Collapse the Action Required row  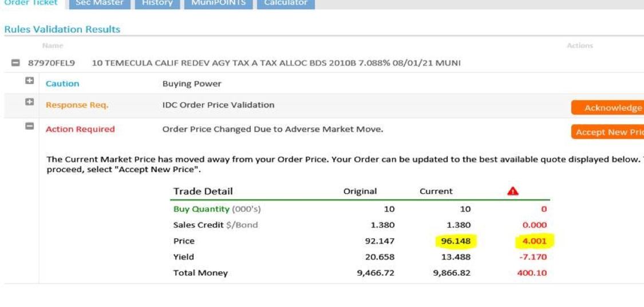pyautogui.click(x=29, y=127)
